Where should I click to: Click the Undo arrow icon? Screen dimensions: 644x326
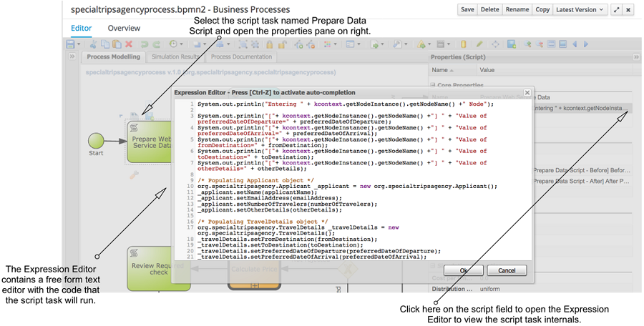[145, 44]
